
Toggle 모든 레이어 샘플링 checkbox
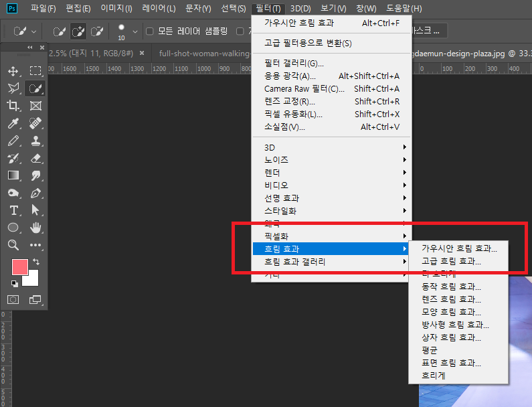[x=150, y=31]
